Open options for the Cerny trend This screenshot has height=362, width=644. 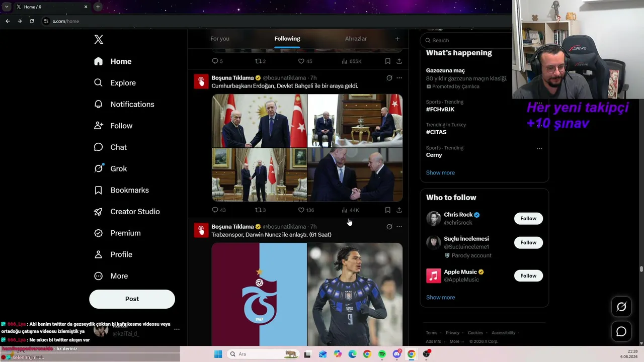(x=539, y=148)
